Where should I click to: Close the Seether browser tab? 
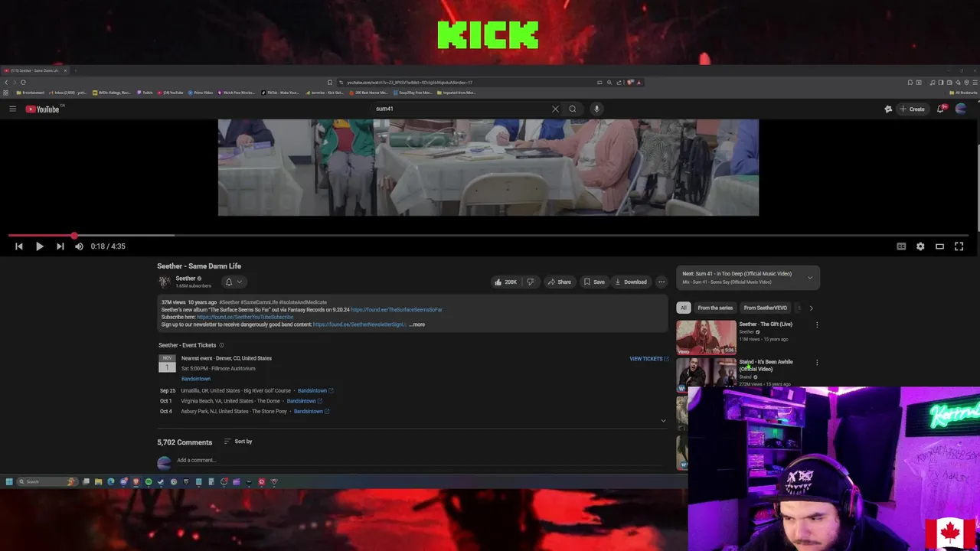(65, 70)
